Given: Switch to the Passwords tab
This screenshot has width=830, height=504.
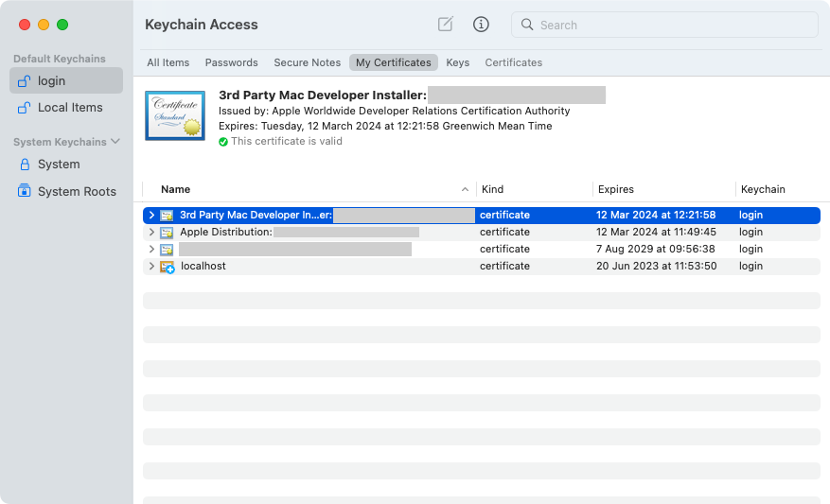Looking at the screenshot, I should pos(231,62).
